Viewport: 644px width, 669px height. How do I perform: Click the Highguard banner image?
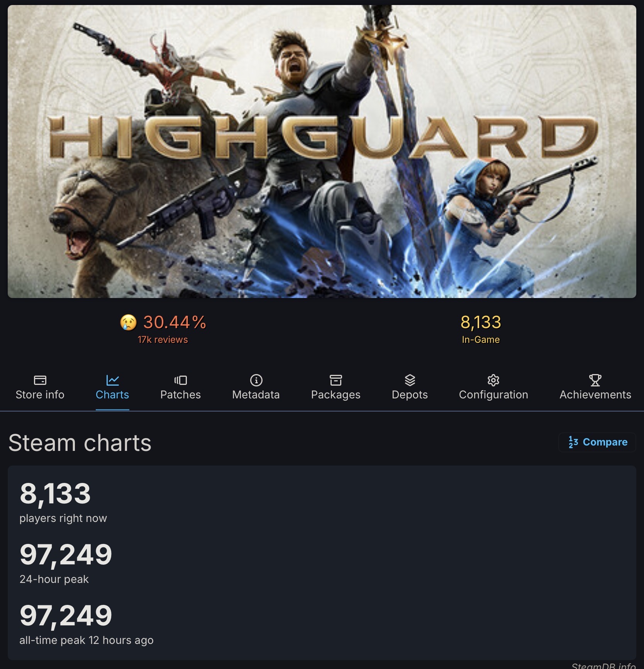(322, 151)
